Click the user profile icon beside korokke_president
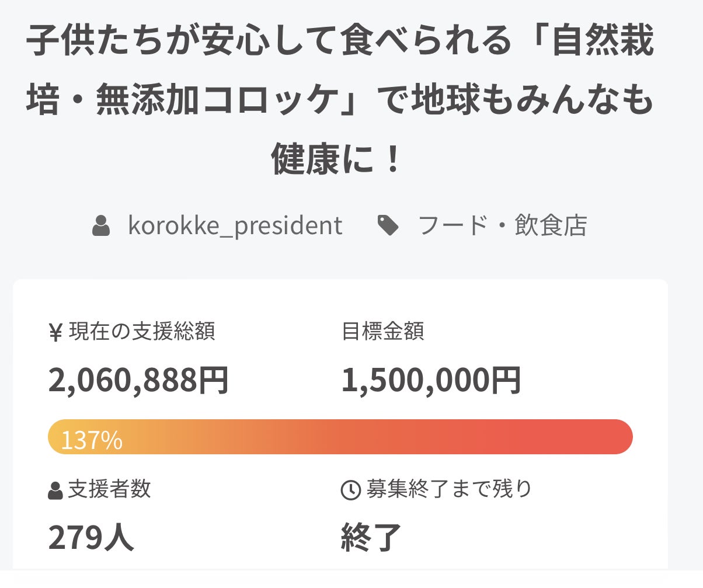The height and width of the screenshot is (588, 703). (x=101, y=226)
